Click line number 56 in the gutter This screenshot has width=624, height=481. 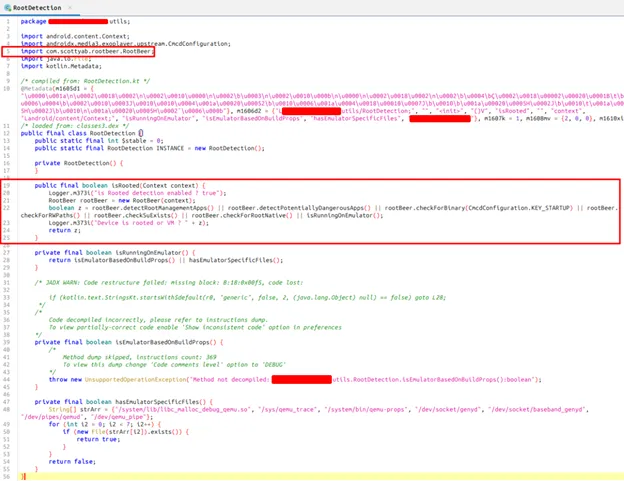(x=7, y=477)
